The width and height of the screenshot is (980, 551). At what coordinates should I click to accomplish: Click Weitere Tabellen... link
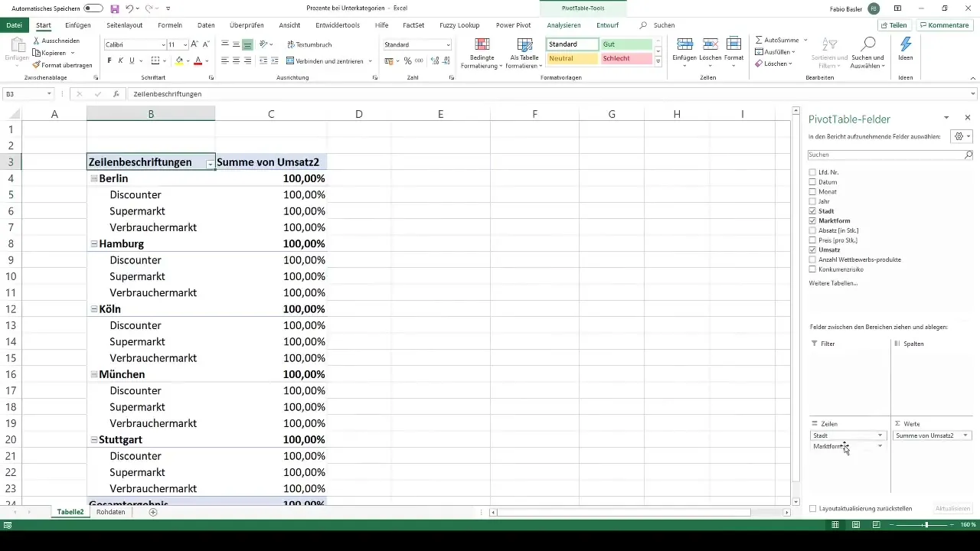[x=833, y=283]
